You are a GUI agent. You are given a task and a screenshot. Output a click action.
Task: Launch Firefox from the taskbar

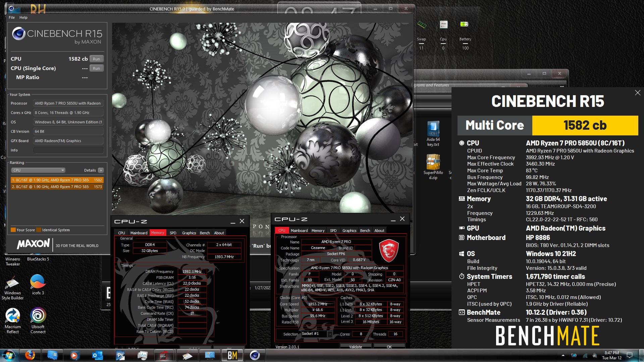30,355
